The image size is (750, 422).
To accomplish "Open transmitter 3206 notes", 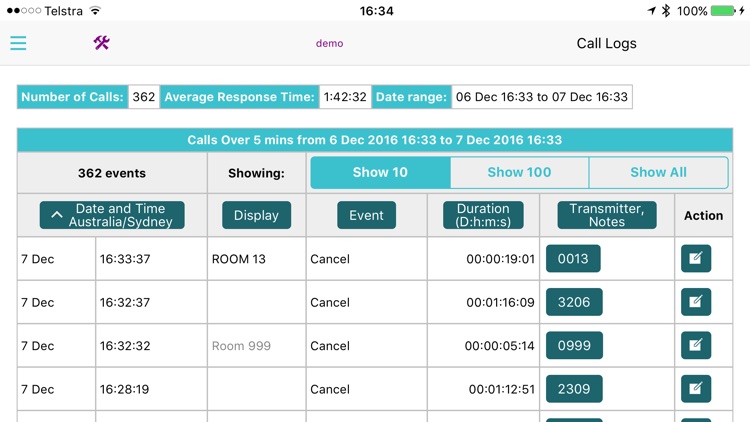I will pyautogui.click(x=574, y=302).
